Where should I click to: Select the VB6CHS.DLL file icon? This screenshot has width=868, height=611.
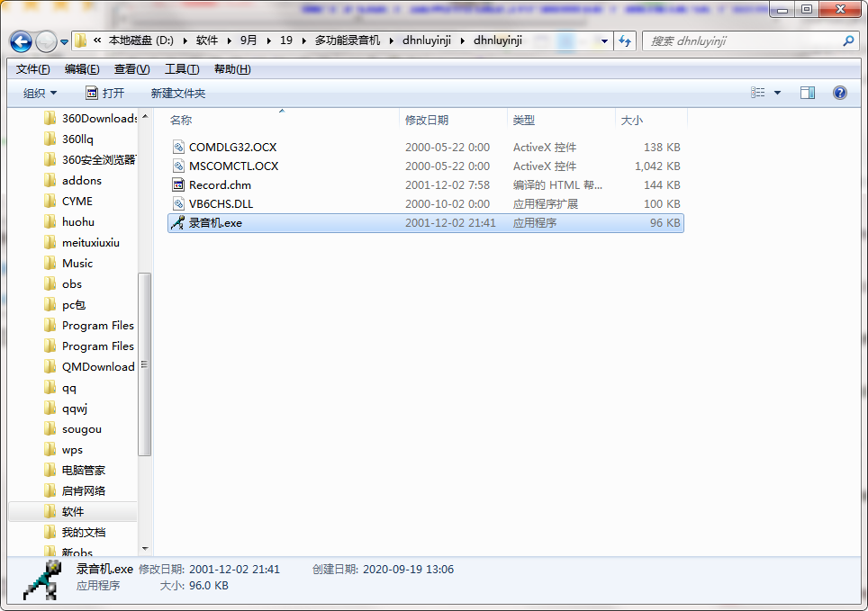pyautogui.click(x=176, y=203)
